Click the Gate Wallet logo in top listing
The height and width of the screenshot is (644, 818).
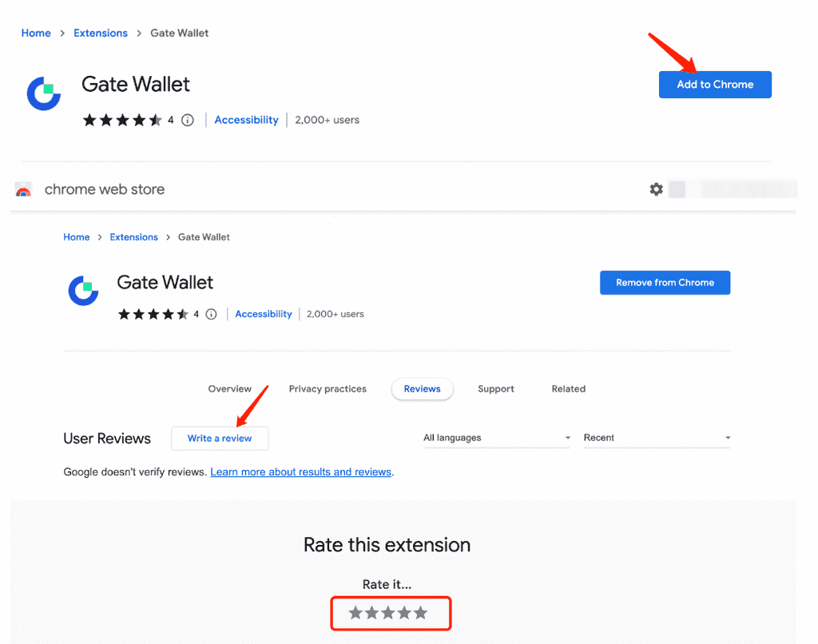(44, 93)
